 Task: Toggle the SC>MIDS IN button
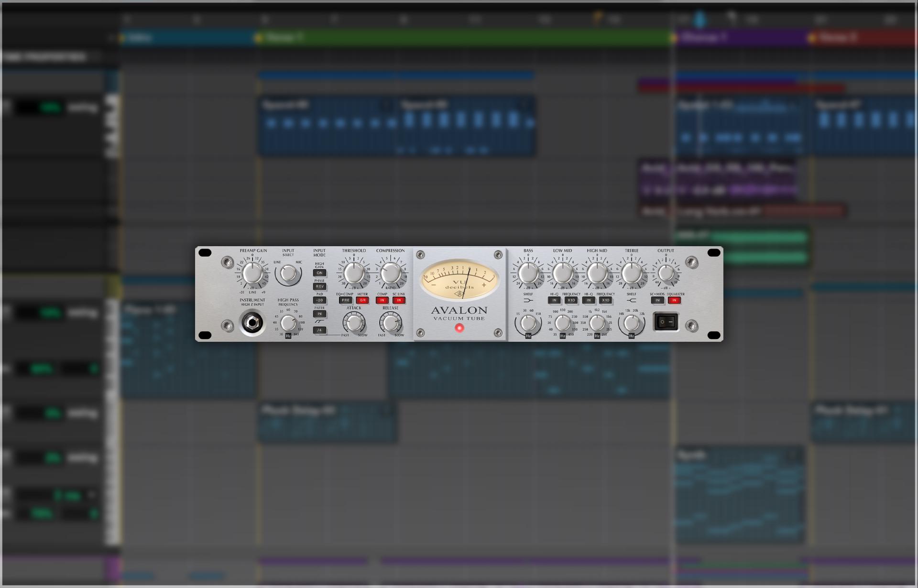click(x=657, y=300)
